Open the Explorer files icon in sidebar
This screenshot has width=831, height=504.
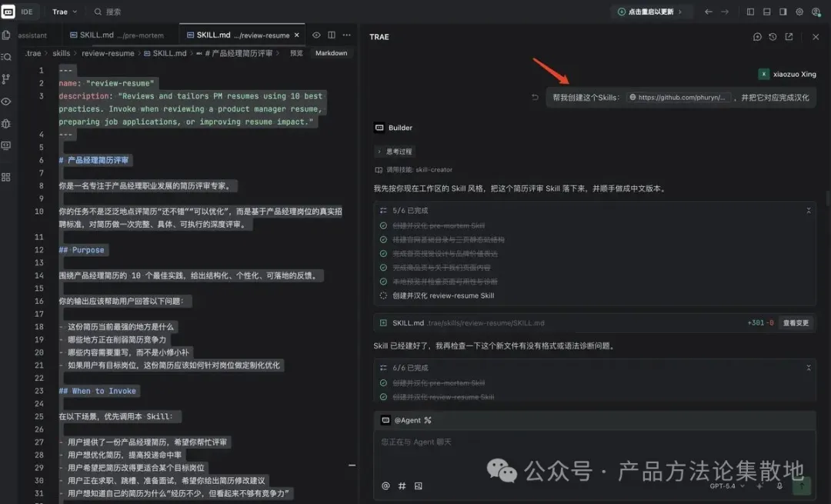(x=6, y=35)
